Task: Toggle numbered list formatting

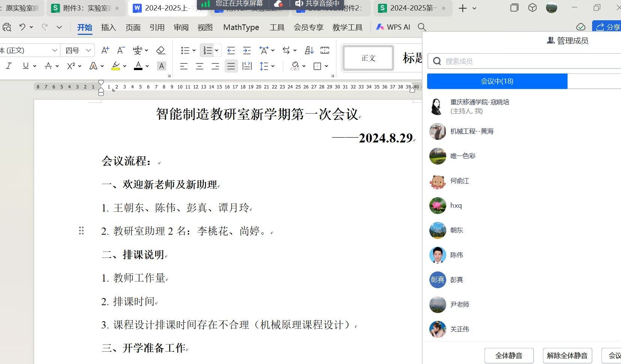Action: click(207, 50)
